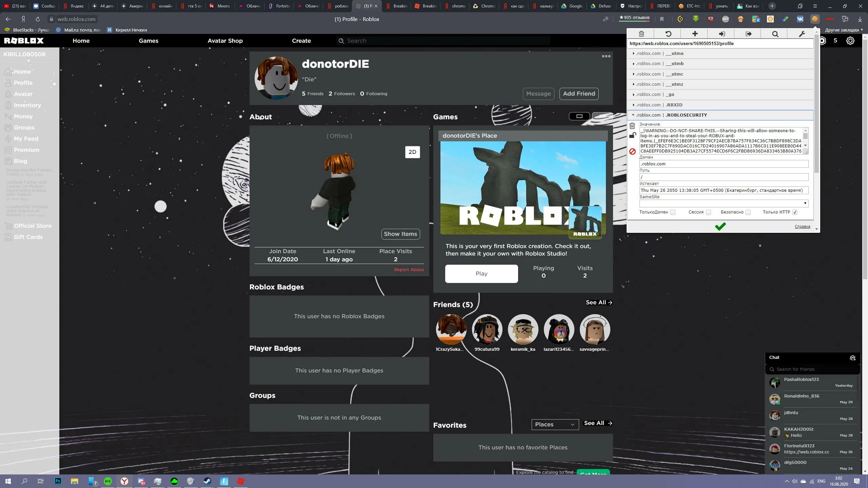Enable the Безопасно checkbox

coord(748,212)
